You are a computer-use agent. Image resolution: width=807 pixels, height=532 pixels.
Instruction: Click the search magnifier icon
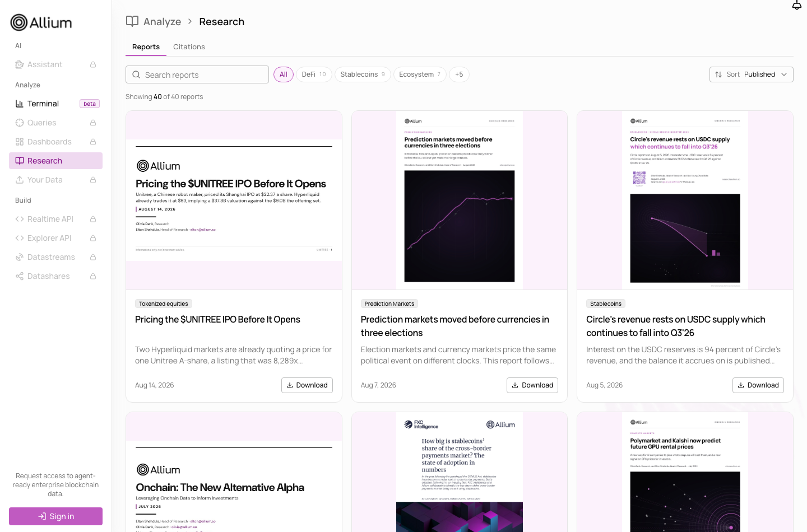pos(136,74)
